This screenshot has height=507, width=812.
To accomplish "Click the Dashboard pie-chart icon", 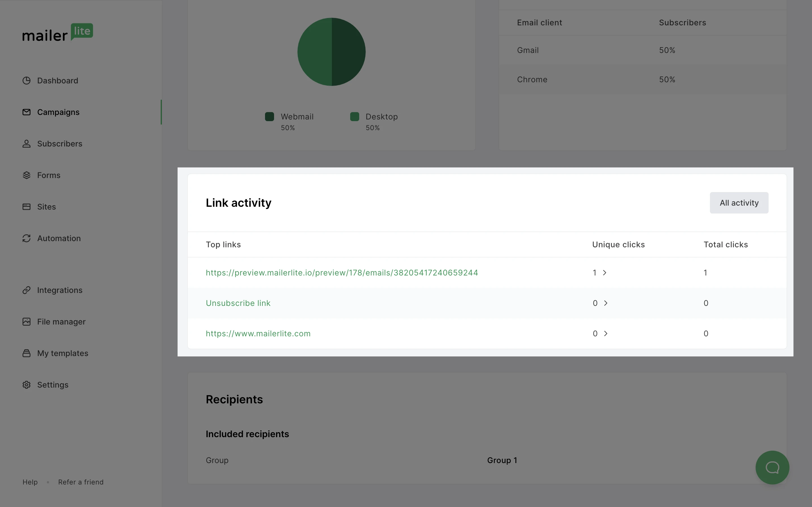I will [27, 81].
